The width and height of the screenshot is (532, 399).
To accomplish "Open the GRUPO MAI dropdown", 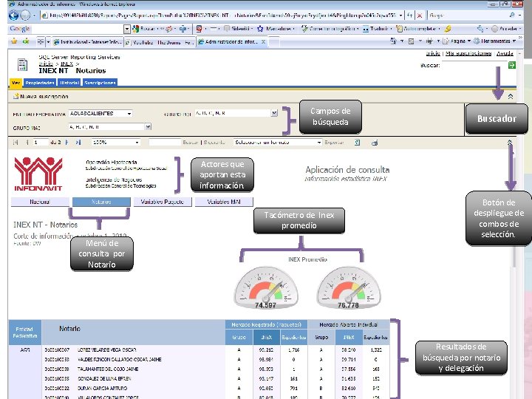I will point(109,127).
